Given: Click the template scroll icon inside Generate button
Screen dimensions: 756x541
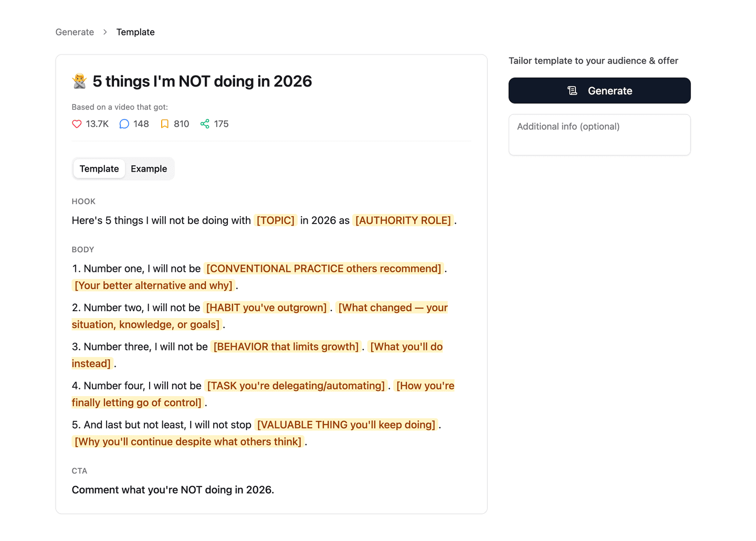Looking at the screenshot, I should pos(572,90).
